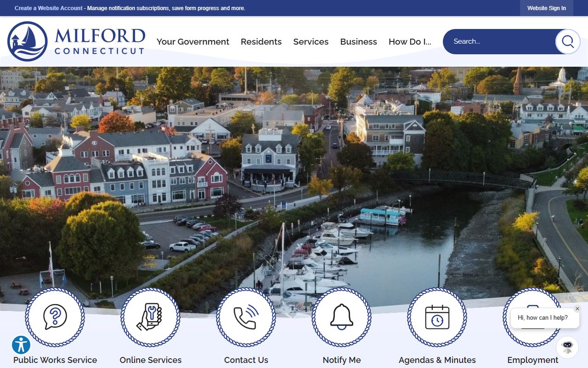Click the Contact Us phone icon
This screenshot has width=588, height=368.
point(246,317)
